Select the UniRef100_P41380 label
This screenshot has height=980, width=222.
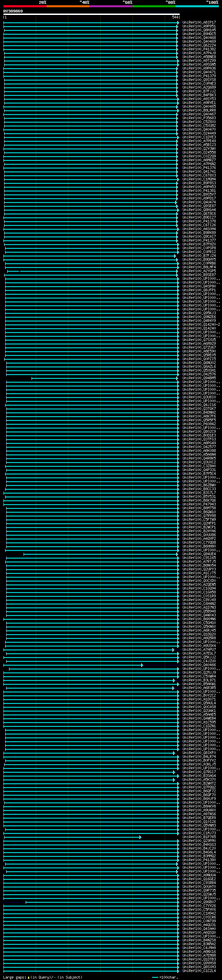click(x=199, y=860)
